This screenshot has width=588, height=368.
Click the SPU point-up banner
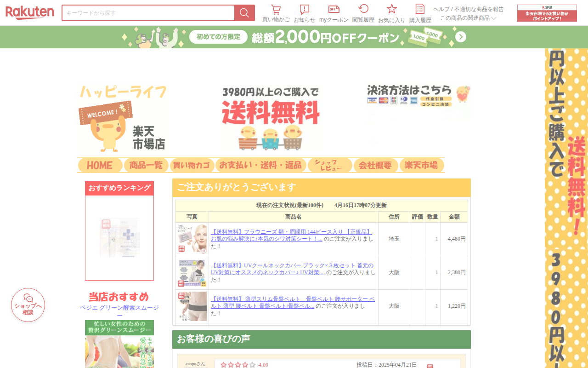point(547,13)
